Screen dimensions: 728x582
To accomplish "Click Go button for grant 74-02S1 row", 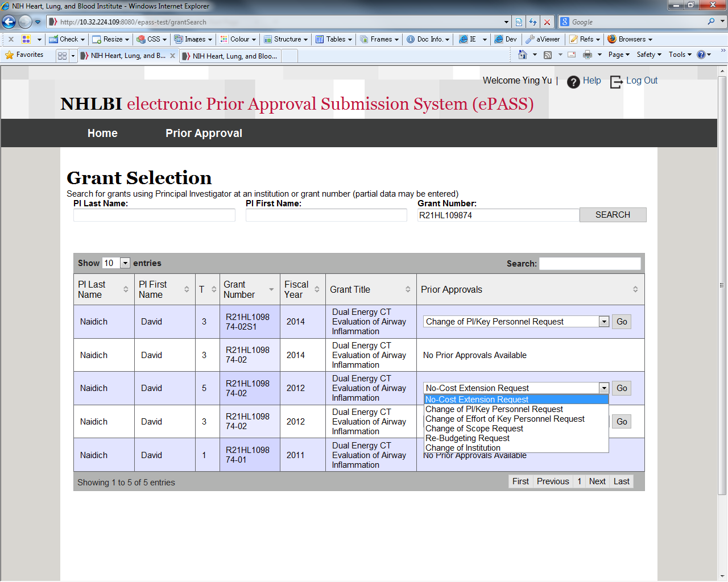I will tap(622, 322).
